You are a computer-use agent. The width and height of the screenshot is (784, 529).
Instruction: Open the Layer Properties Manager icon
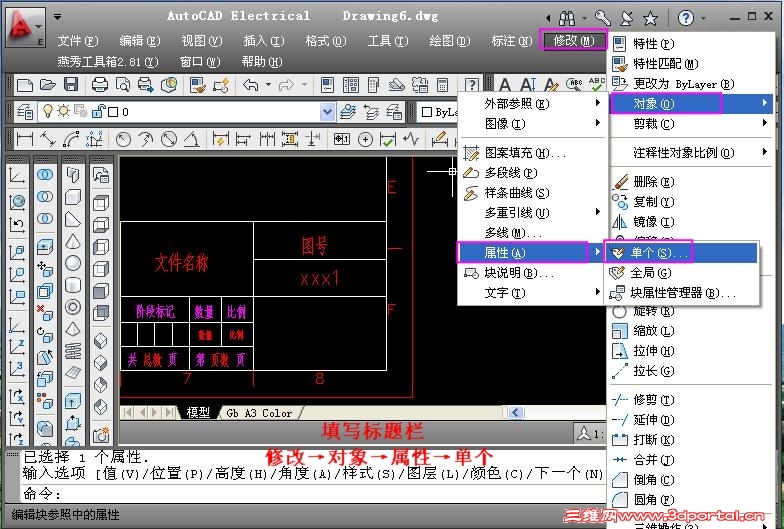tap(24, 112)
